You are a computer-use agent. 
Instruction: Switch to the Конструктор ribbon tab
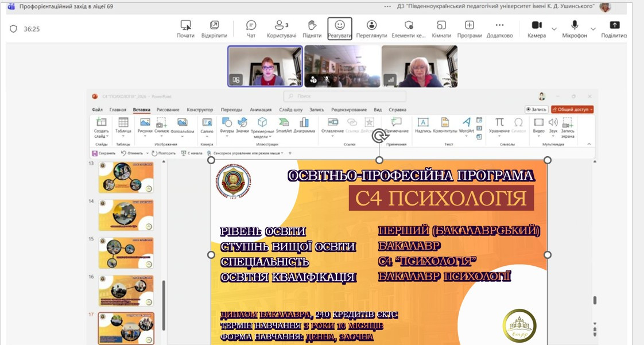point(200,110)
